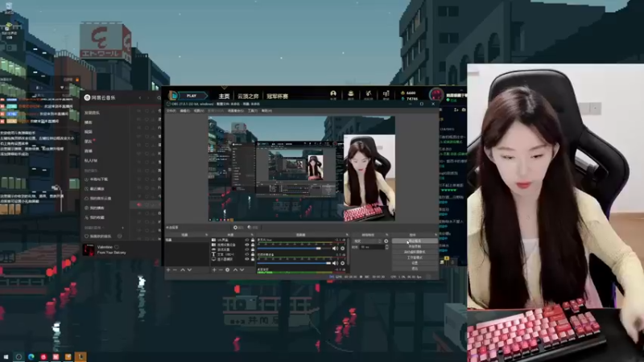Move the scene down in Scenes panel
This screenshot has width=644, height=362.
[189, 269]
